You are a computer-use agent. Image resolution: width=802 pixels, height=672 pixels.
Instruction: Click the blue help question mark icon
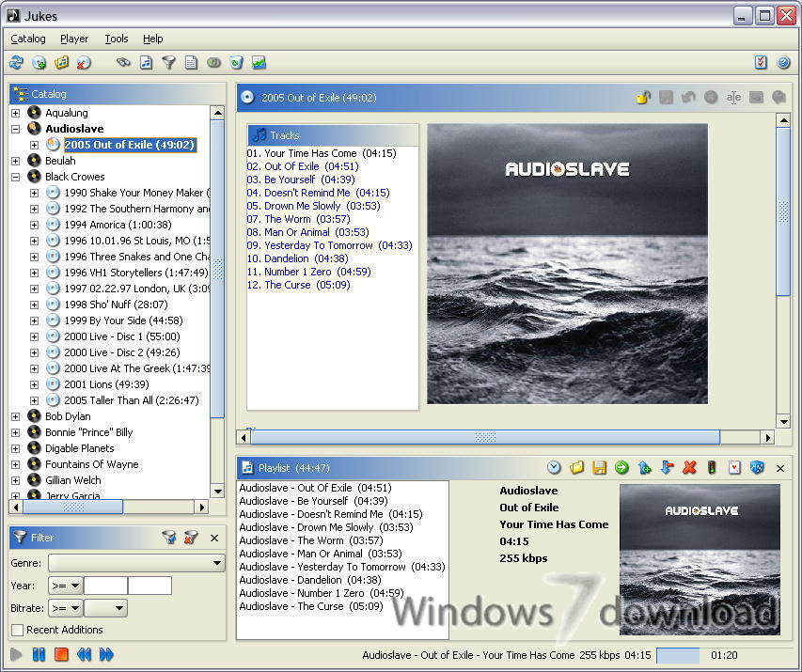(783, 62)
